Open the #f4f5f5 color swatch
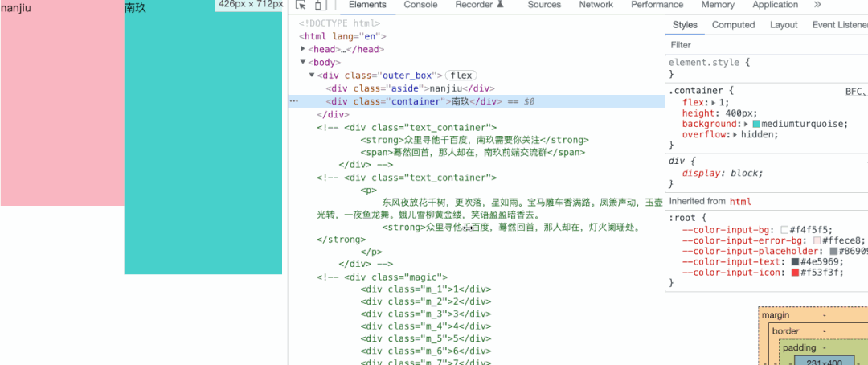Viewport: 868px width, 365px height. click(784, 230)
